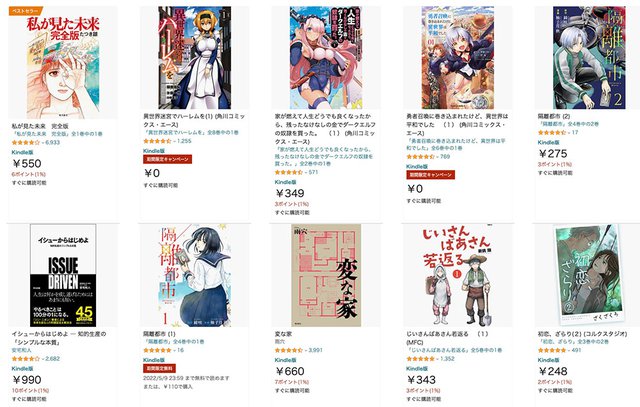Open the 私が見た未来 完全版 title link
This screenshot has width=640, height=407.
[x=40, y=126]
